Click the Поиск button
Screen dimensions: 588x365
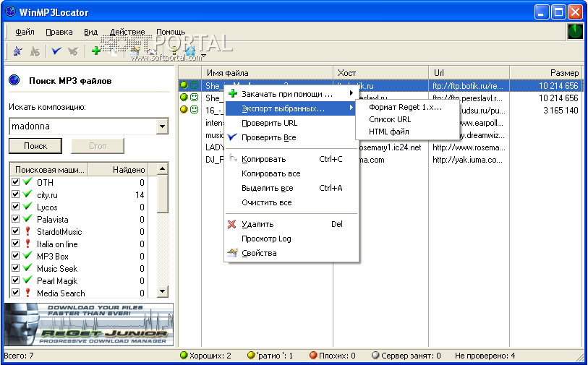click(35, 146)
